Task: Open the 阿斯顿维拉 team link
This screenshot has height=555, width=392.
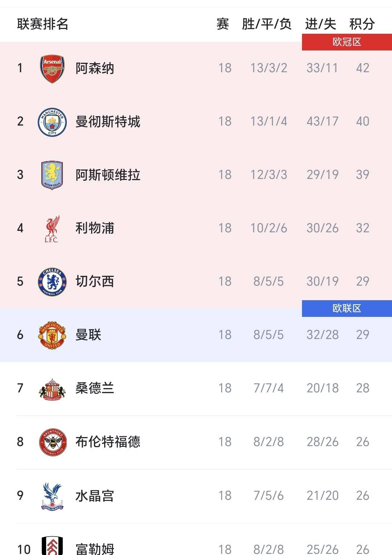Action: coord(108,175)
